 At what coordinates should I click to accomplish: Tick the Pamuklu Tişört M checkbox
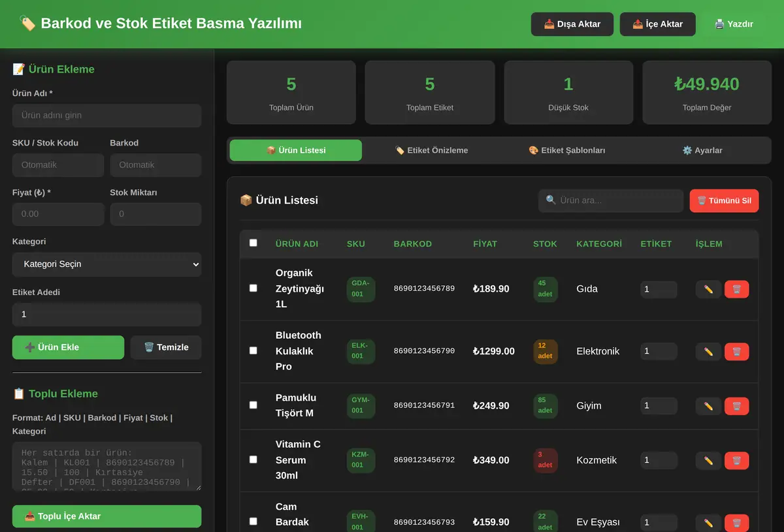pos(253,405)
